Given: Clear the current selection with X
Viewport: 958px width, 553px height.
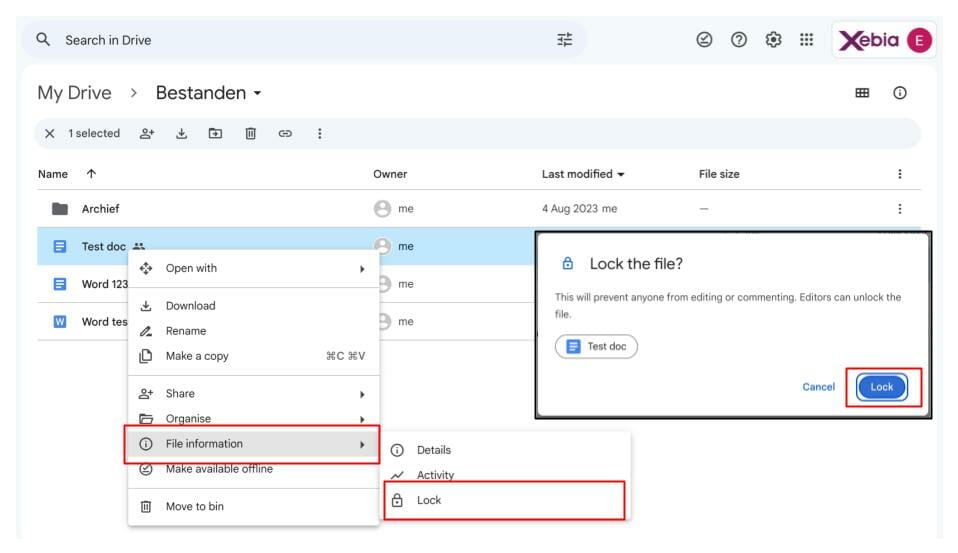Looking at the screenshot, I should [49, 133].
